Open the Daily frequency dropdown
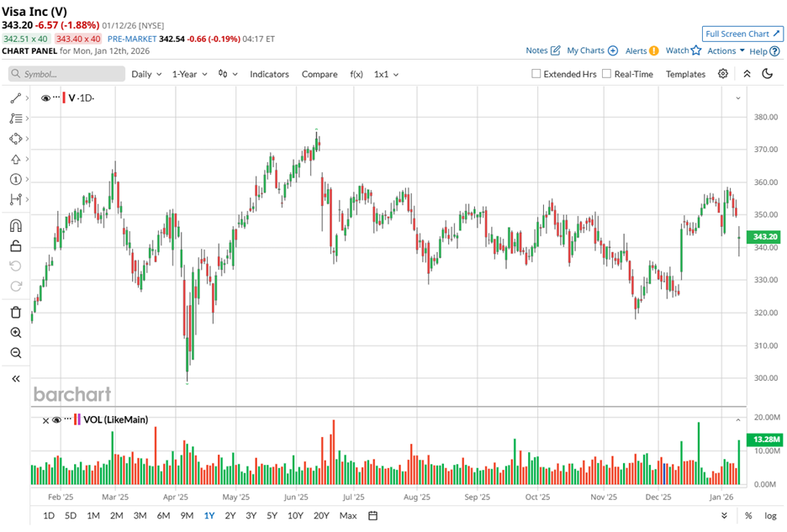 (x=146, y=74)
